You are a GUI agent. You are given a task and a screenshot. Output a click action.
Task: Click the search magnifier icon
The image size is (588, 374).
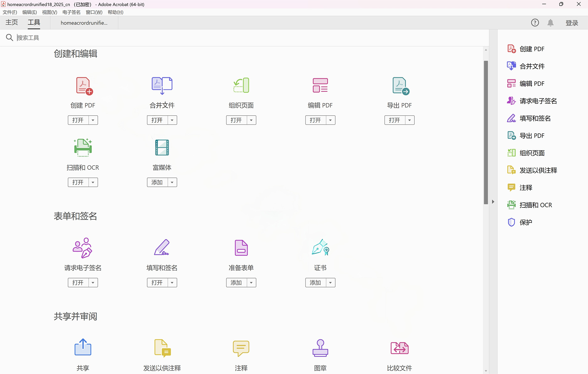[9, 38]
